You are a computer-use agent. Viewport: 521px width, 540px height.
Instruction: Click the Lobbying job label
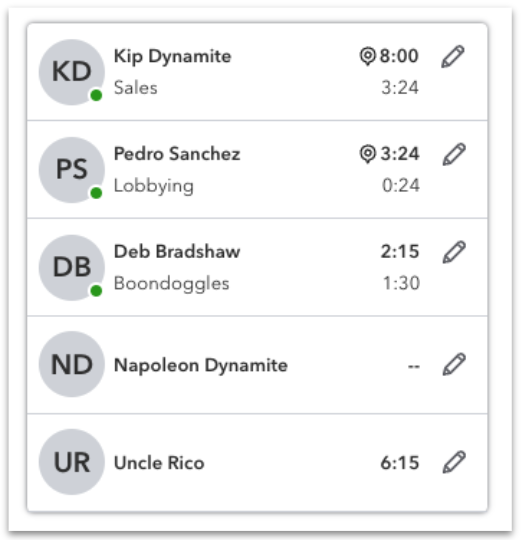[x=154, y=186]
